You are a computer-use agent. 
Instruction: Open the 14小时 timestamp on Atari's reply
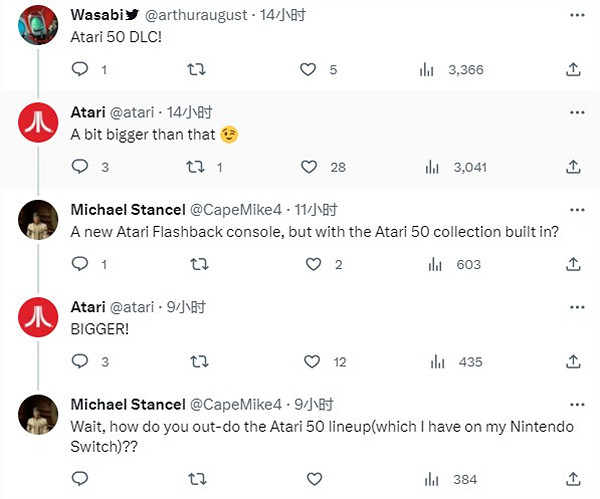pos(186,113)
